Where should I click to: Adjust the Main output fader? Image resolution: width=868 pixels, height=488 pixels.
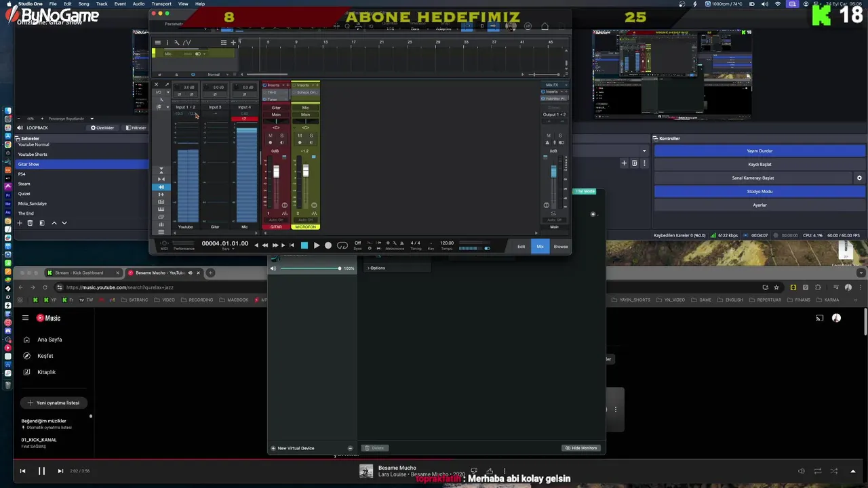tap(553, 172)
